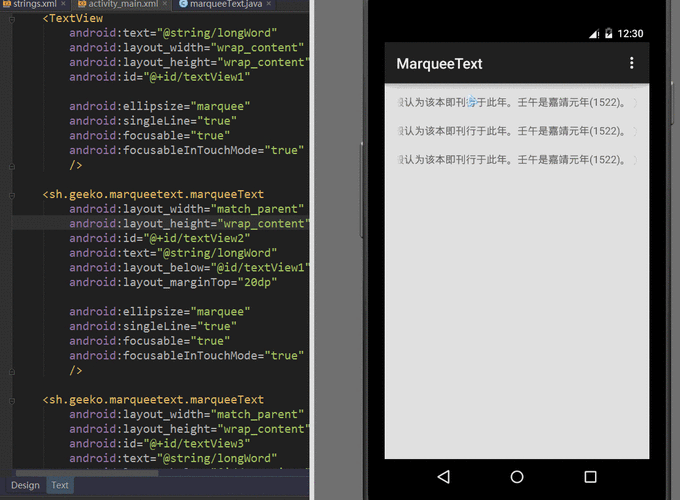Click the signal strength icon in status bar

(x=594, y=34)
